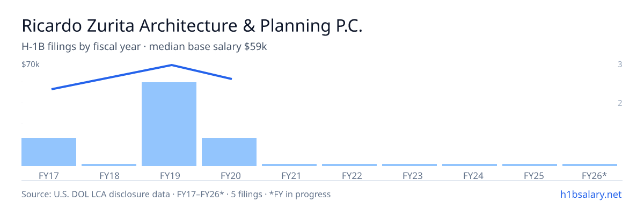Click the FY22 axis label

pos(349,175)
